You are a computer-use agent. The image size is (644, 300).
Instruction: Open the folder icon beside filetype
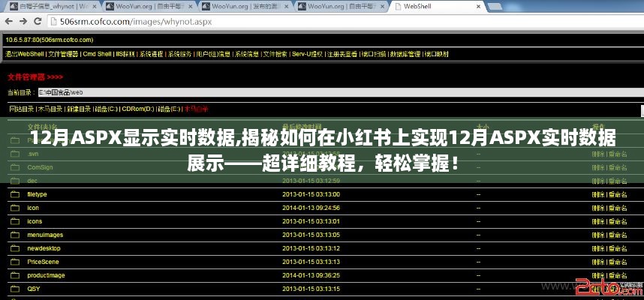[x=15, y=194]
